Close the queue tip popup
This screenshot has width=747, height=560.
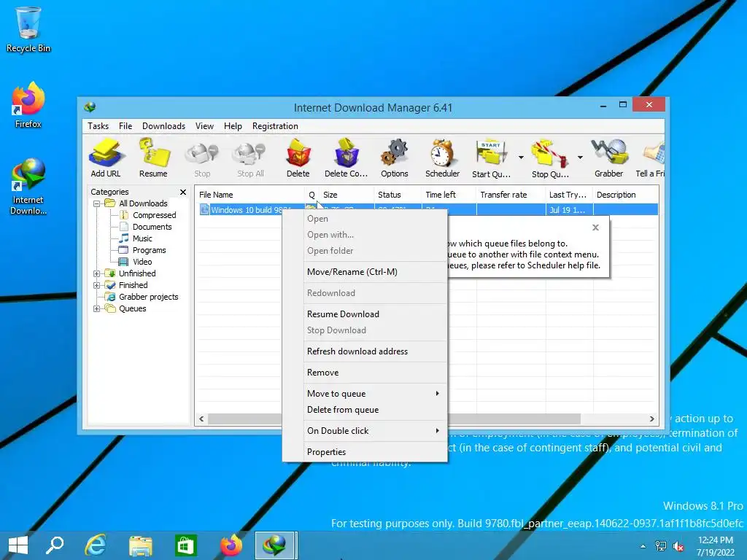[x=595, y=227]
